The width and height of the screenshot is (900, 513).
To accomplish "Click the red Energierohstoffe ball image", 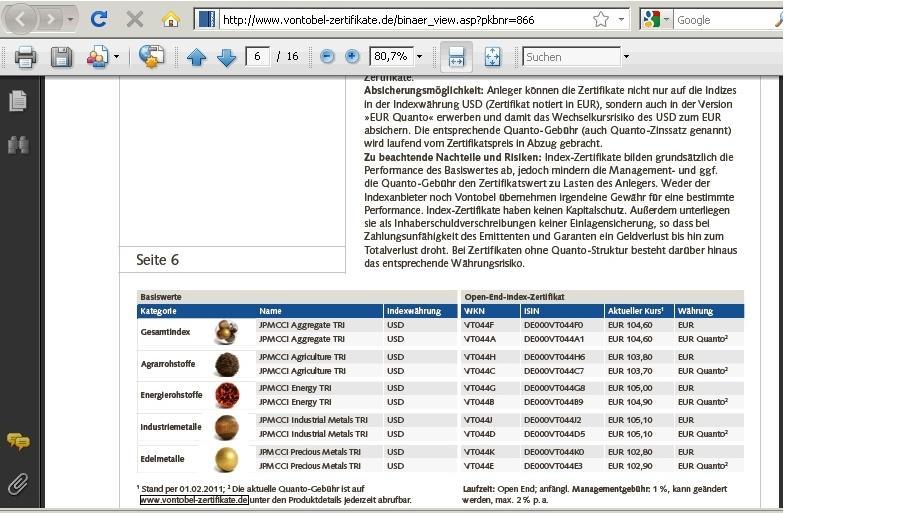I will (x=227, y=395).
